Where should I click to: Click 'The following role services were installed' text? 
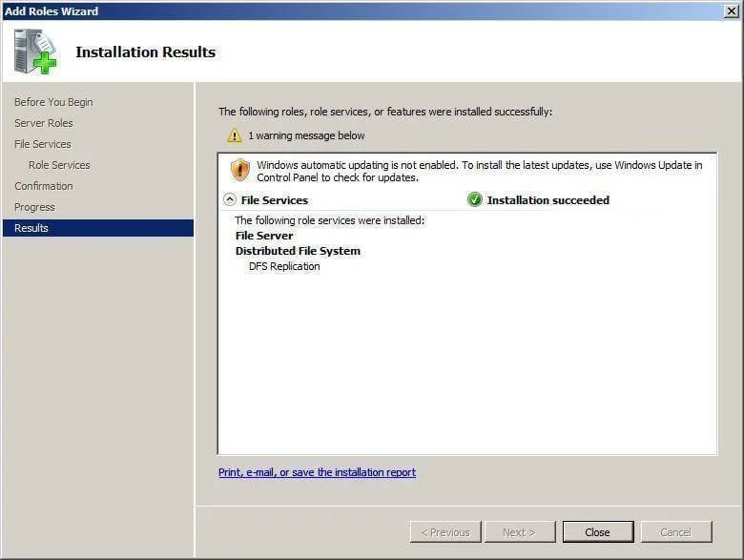pos(330,220)
